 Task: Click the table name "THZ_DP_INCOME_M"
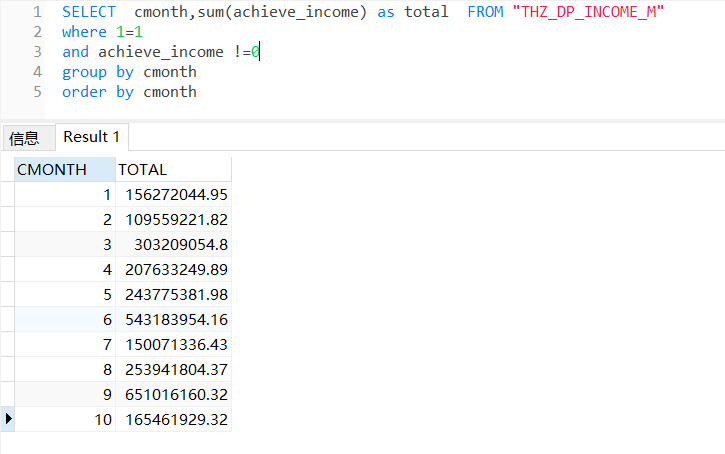pyautogui.click(x=588, y=12)
